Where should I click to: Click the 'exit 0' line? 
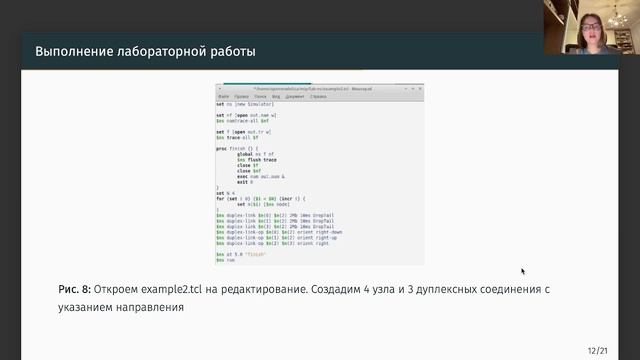245,182
